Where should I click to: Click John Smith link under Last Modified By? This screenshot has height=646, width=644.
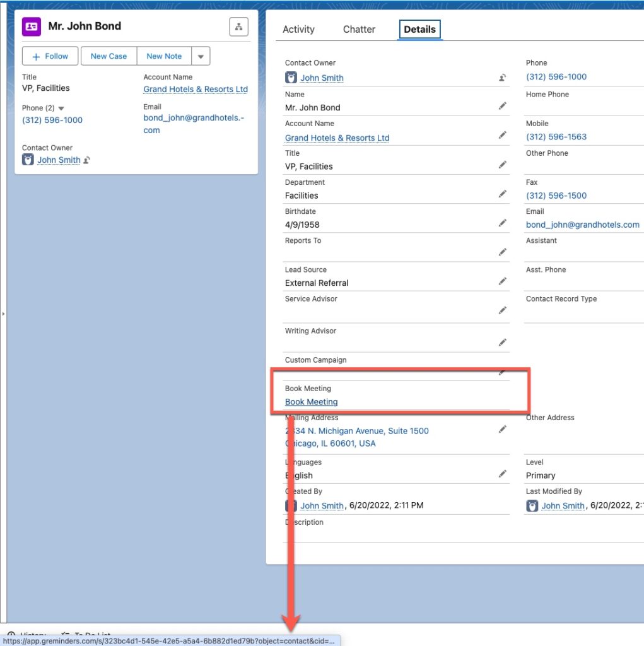tap(563, 505)
